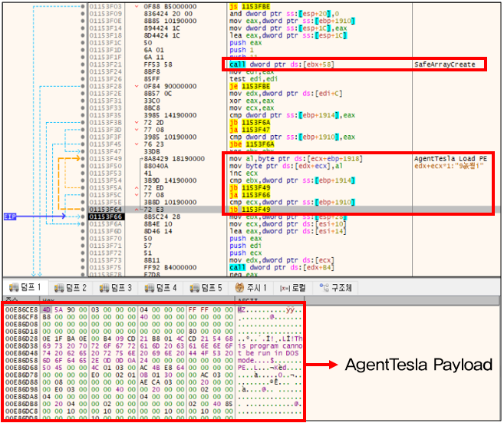
Task: Select opcode bytes FF53 58
Action: click(x=158, y=64)
